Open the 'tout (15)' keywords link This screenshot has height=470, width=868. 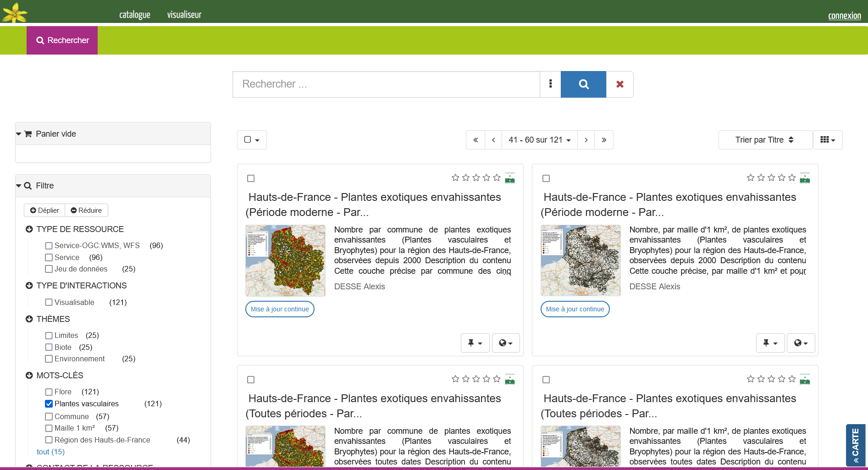coord(50,452)
